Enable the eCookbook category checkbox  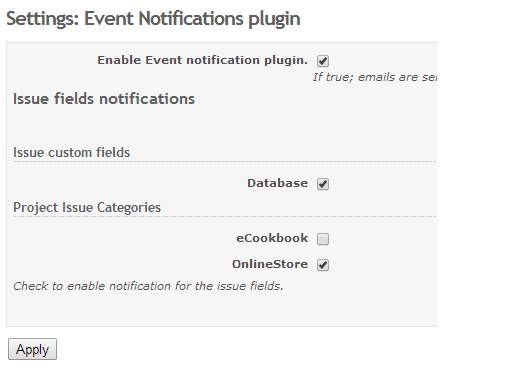pyautogui.click(x=323, y=239)
